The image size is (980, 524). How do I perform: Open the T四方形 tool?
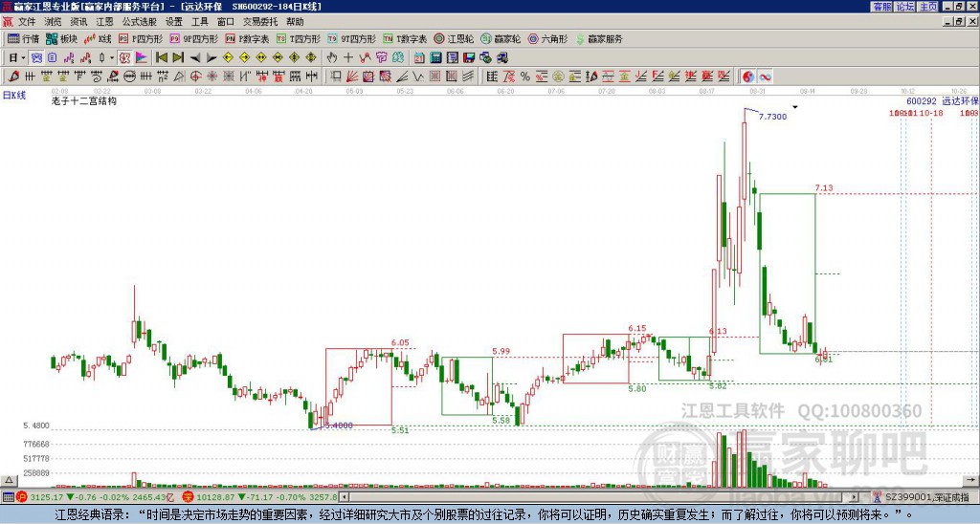point(299,38)
